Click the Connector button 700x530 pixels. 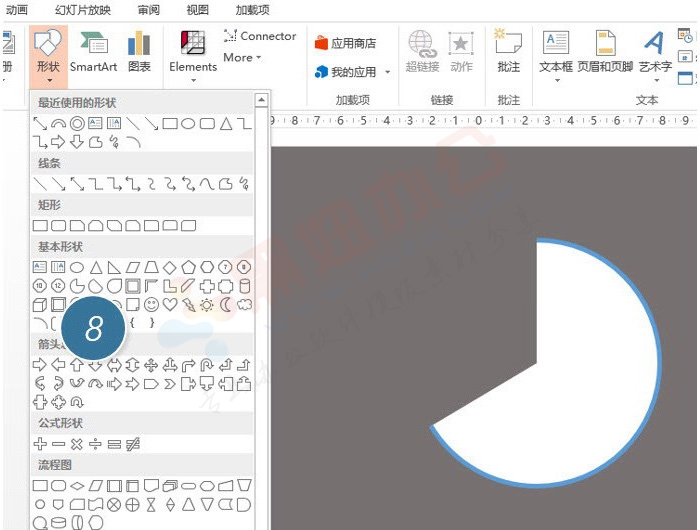[260, 36]
